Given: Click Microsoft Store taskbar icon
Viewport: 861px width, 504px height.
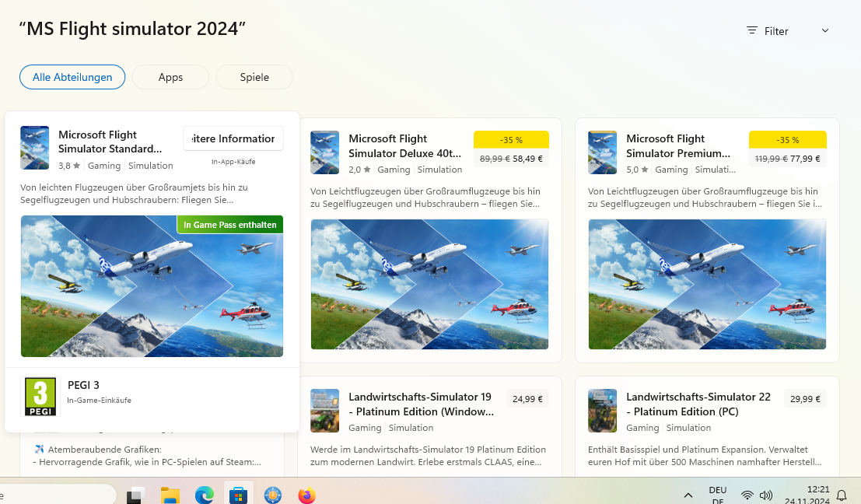Looking at the screenshot, I should [238, 495].
